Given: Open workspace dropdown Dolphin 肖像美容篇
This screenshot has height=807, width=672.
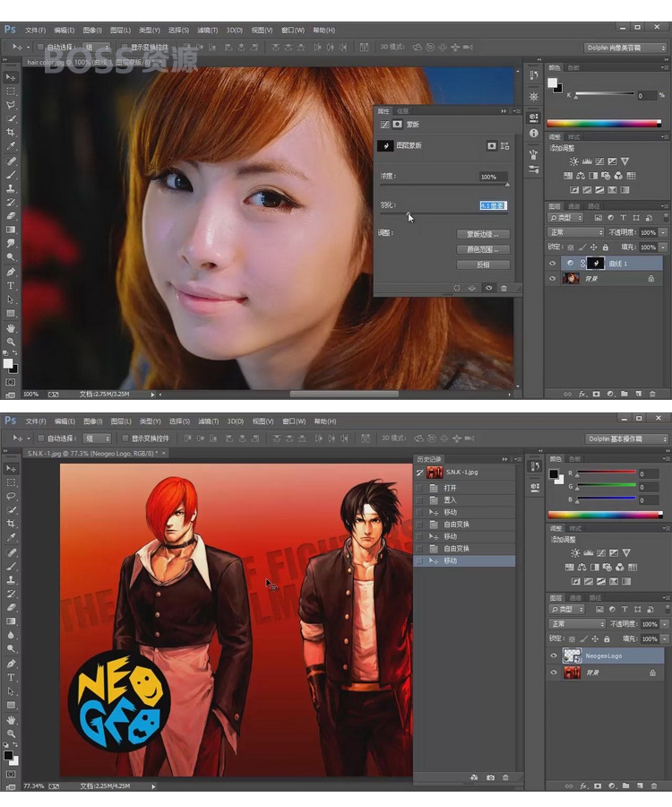Looking at the screenshot, I should coord(625,48).
